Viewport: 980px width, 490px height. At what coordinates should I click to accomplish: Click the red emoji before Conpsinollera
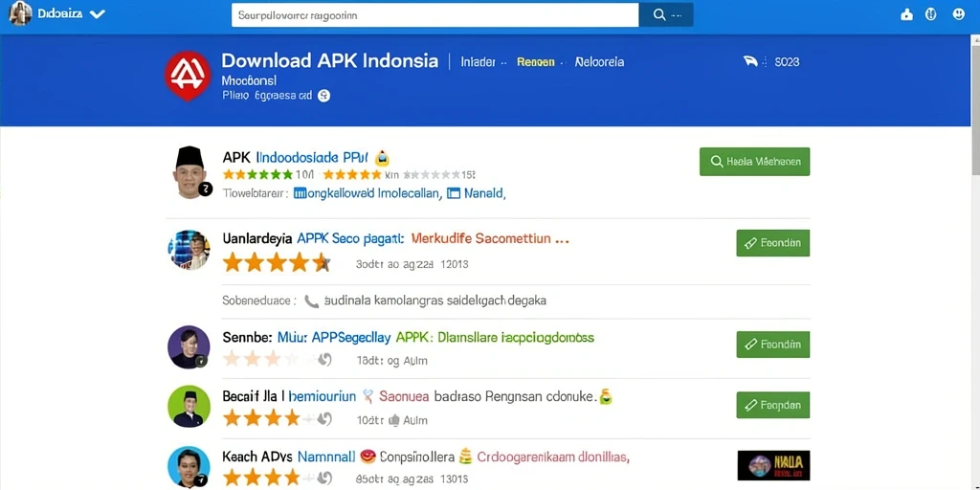pos(368,457)
